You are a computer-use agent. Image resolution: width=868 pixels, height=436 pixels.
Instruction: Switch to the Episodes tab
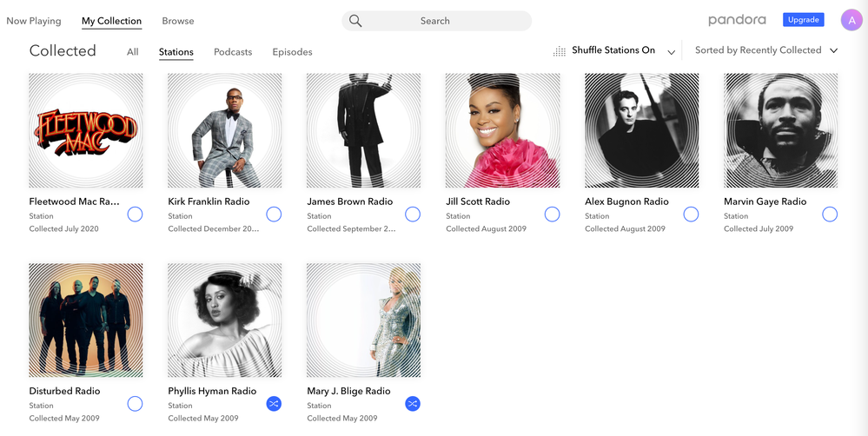[x=292, y=52]
